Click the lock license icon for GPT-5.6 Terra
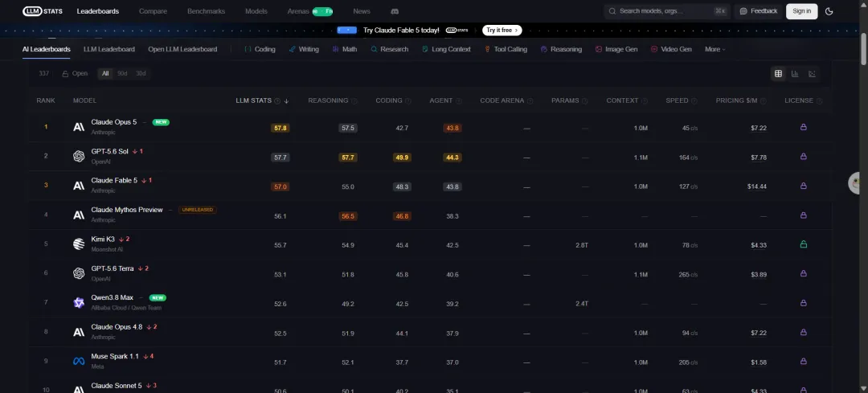The image size is (868, 393). click(803, 273)
